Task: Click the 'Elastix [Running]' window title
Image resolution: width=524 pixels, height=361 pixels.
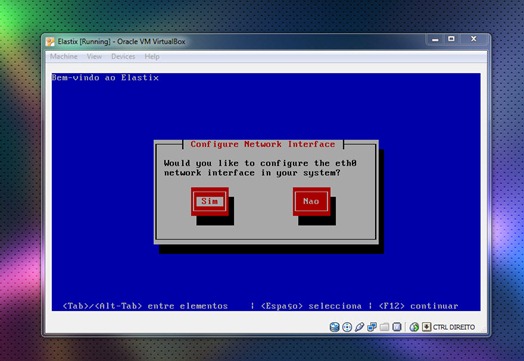Action: click(x=121, y=41)
